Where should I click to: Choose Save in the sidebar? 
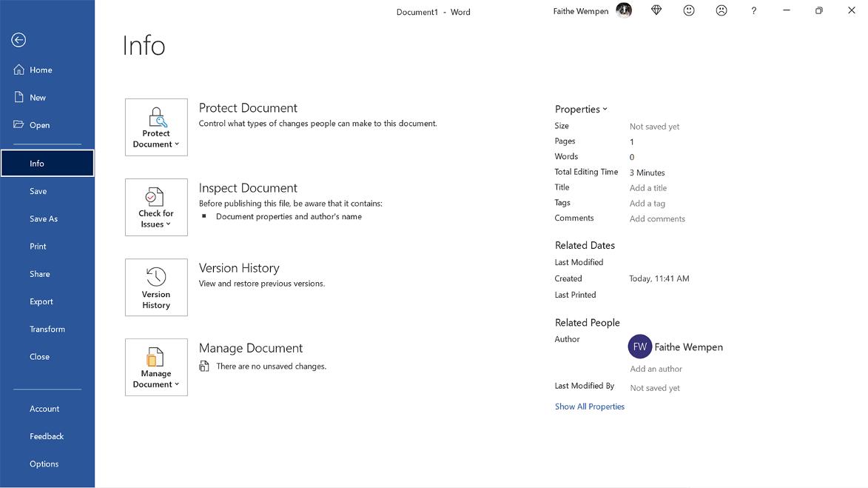(x=47, y=191)
